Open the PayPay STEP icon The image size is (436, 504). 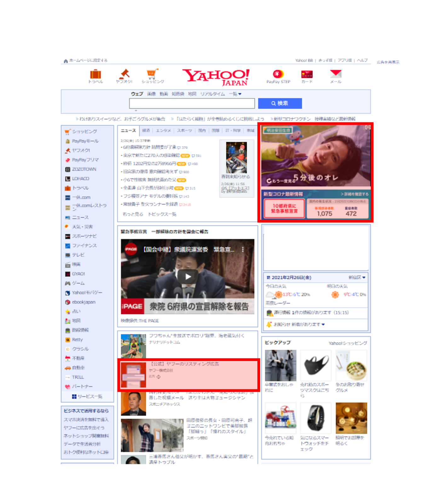pyautogui.click(x=278, y=74)
